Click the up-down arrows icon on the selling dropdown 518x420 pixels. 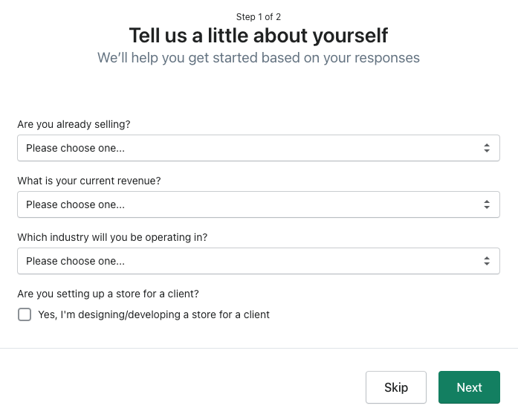(x=487, y=148)
